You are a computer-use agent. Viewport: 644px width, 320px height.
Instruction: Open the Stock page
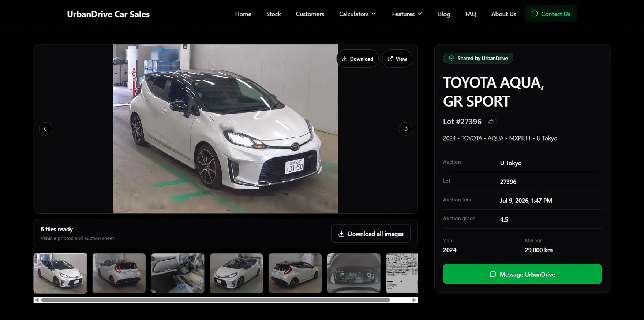pyautogui.click(x=273, y=14)
